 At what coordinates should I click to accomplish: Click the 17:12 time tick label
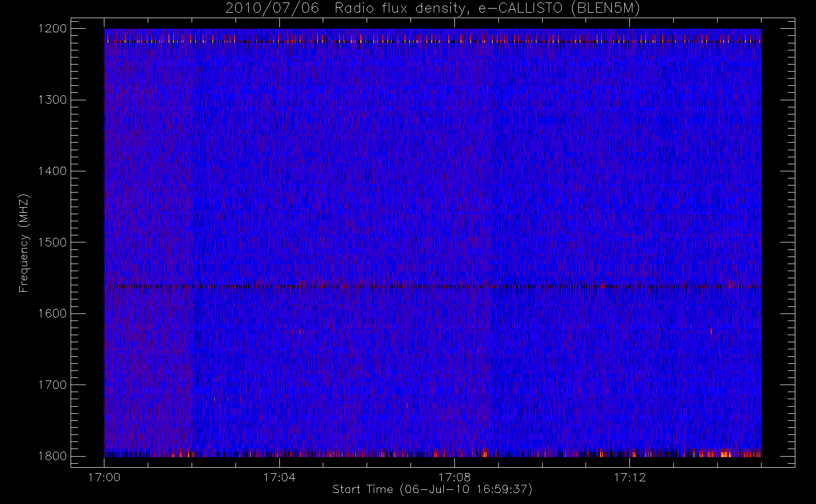(x=629, y=477)
